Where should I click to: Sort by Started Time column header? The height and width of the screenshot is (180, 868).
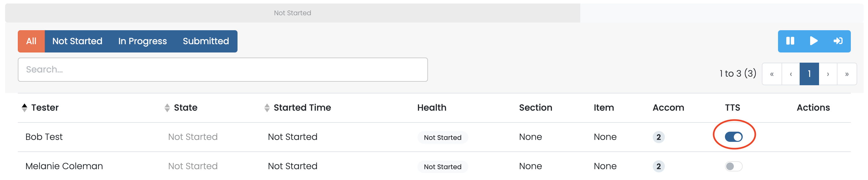coord(302,107)
